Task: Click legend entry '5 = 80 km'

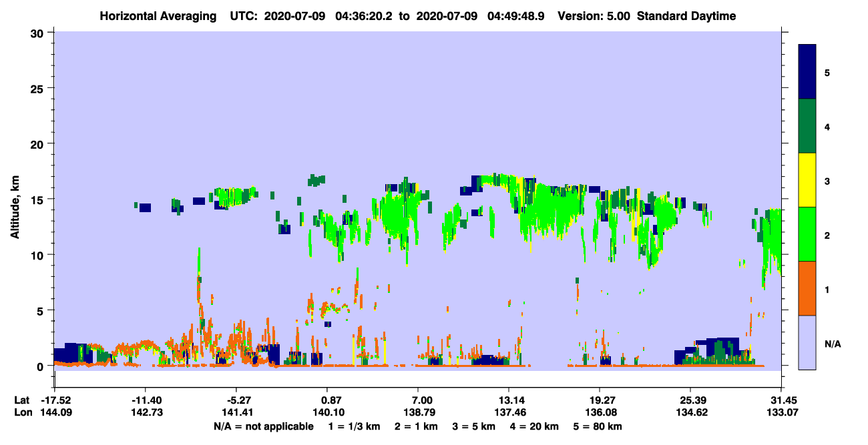Action: coord(599,426)
